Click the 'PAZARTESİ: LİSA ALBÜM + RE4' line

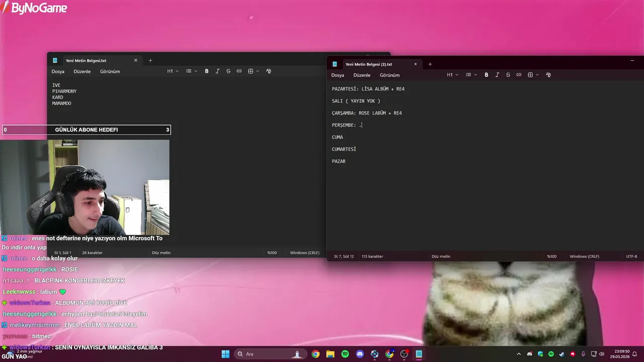[368, 89]
